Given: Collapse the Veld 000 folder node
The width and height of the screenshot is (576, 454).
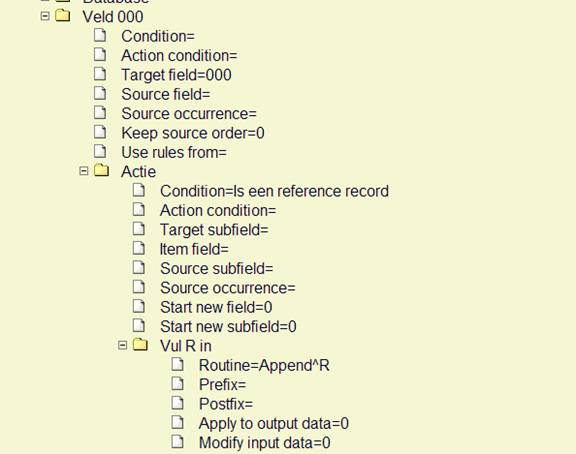Looking at the screenshot, I should (45, 16).
